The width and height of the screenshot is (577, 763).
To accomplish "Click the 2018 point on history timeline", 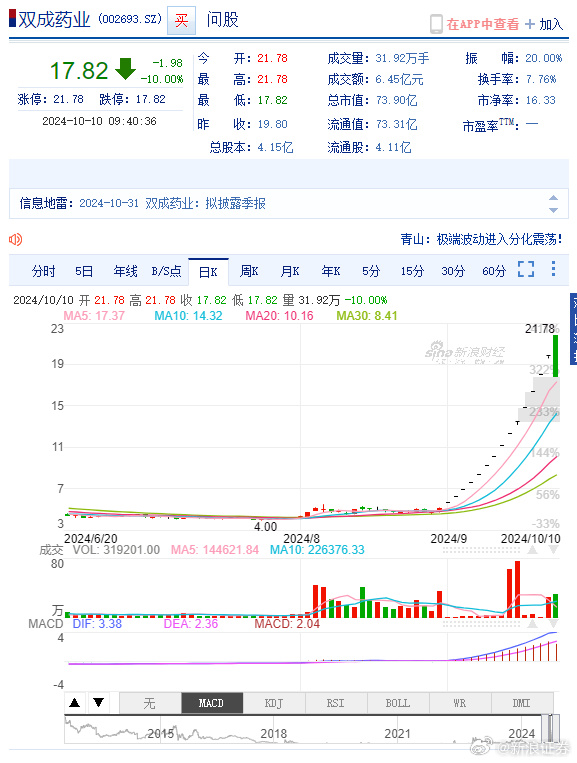I will coord(274,733).
